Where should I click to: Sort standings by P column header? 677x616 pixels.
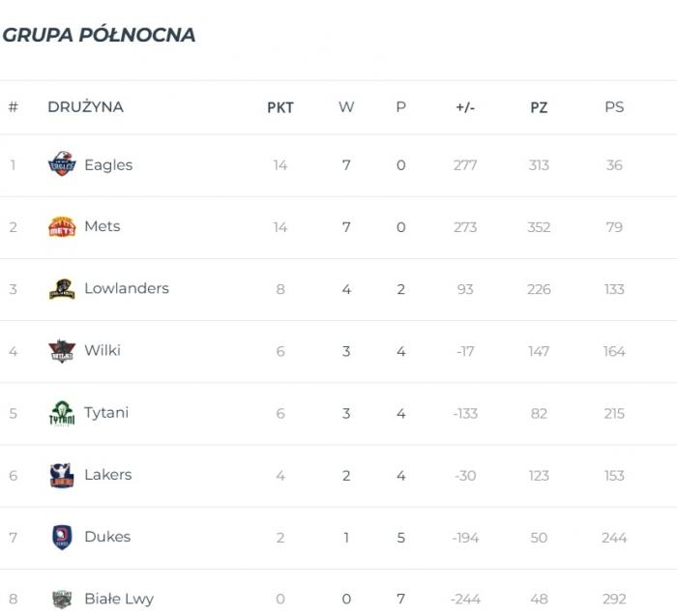(400, 106)
